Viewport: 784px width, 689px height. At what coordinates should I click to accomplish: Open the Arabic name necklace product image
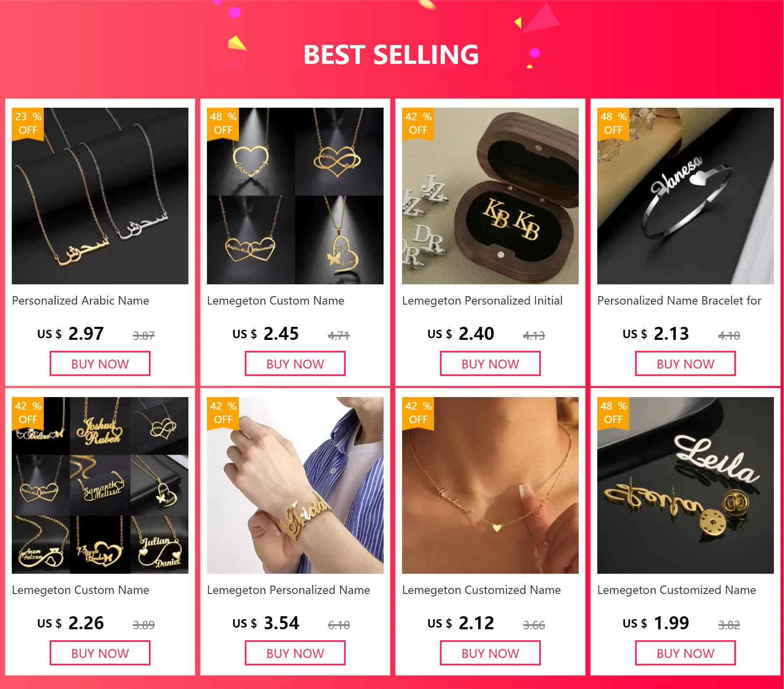tap(100, 196)
